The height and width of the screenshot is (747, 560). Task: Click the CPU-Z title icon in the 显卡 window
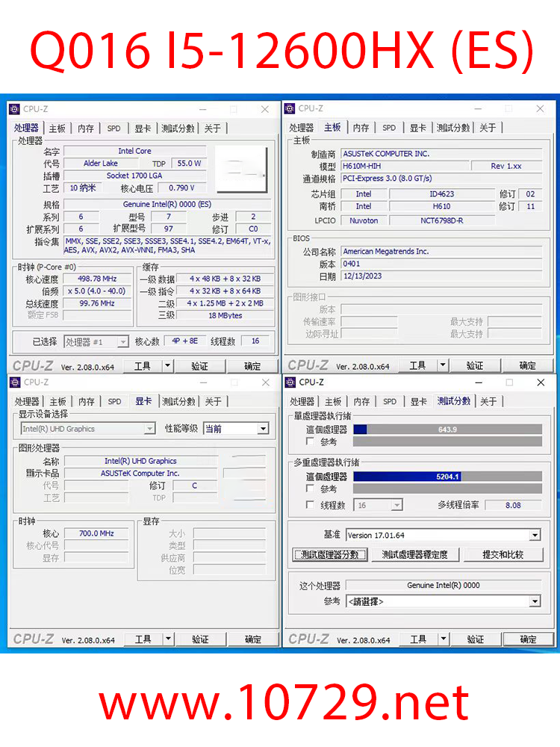pos(15,382)
